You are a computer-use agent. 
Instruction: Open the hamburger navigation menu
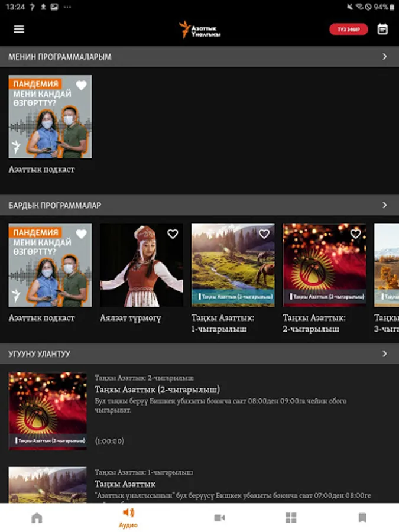tap(19, 29)
